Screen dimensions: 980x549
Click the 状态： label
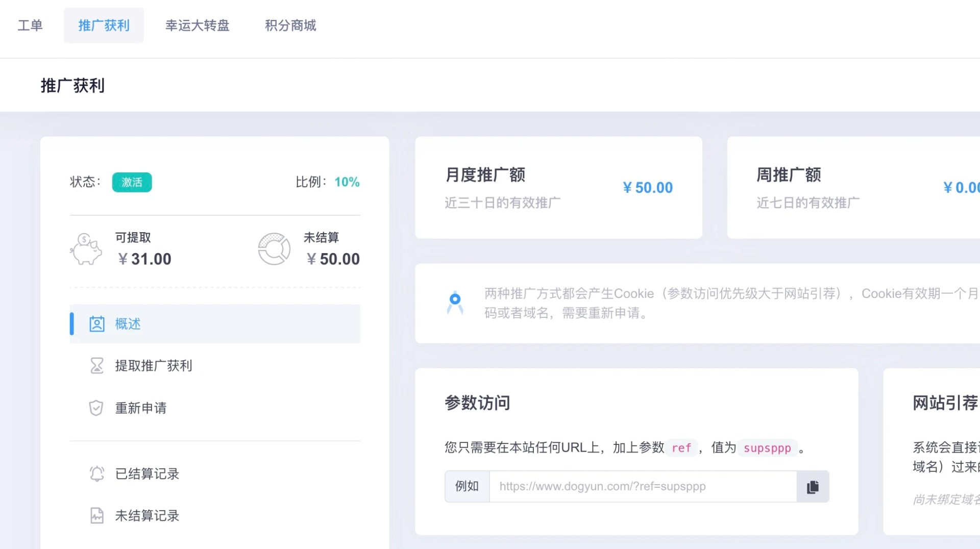[86, 182]
